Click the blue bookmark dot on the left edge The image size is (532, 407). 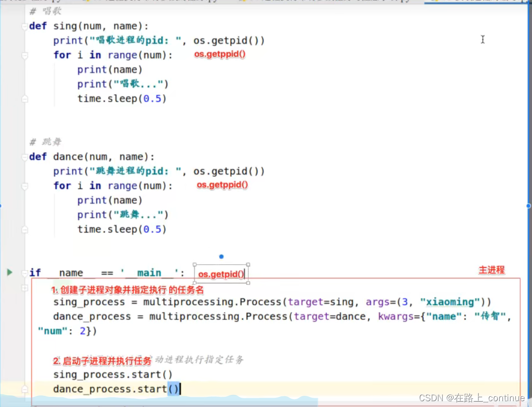[1, 205]
